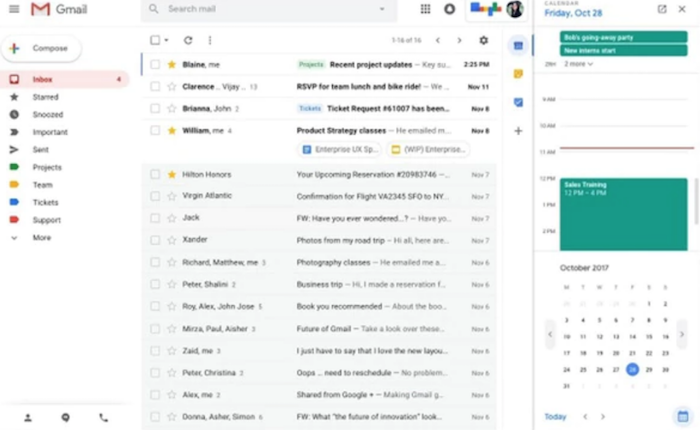Go to the Starred folder
This screenshot has width=700, height=430.
coord(46,97)
